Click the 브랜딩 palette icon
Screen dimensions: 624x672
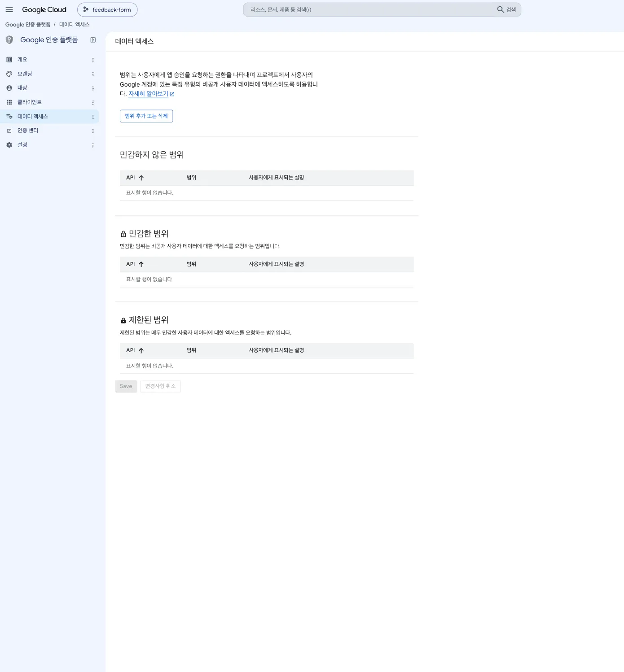point(9,74)
